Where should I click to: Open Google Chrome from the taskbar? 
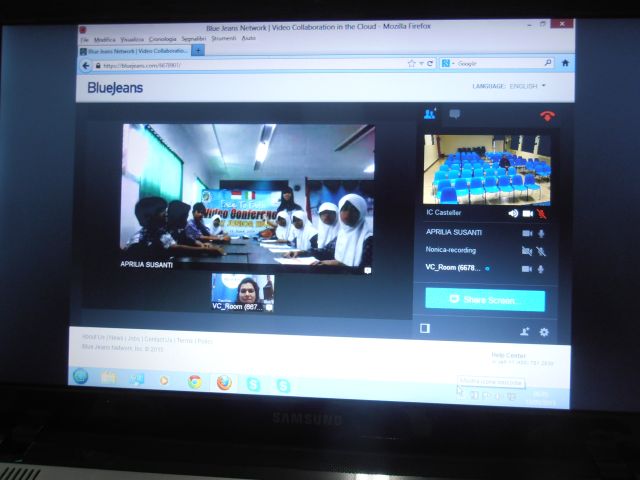194,381
